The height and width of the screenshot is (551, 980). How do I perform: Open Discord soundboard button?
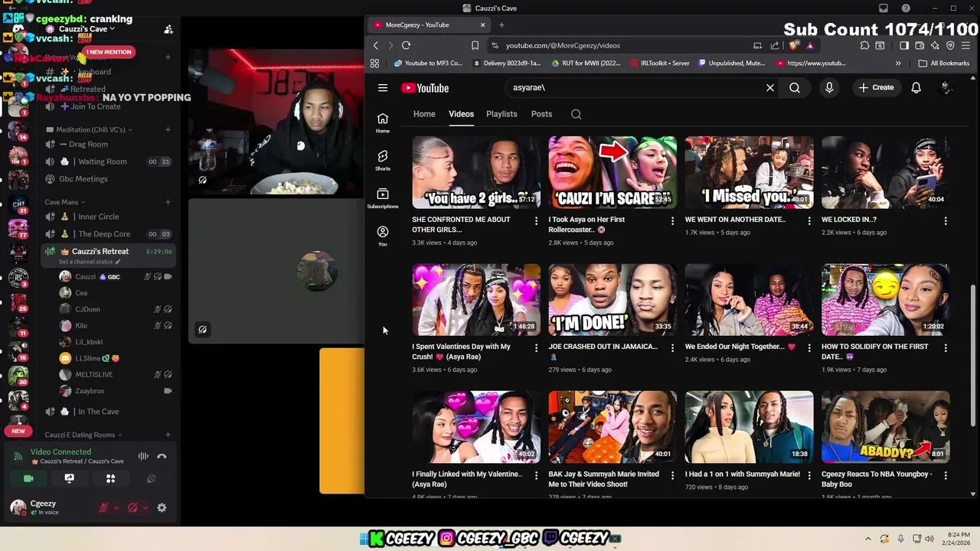pyautogui.click(x=152, y=478)
